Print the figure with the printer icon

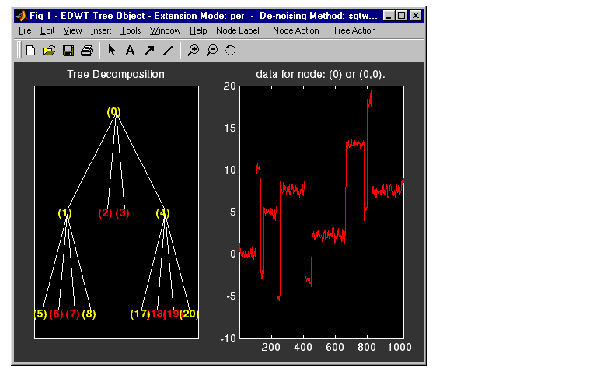[87, 50]
